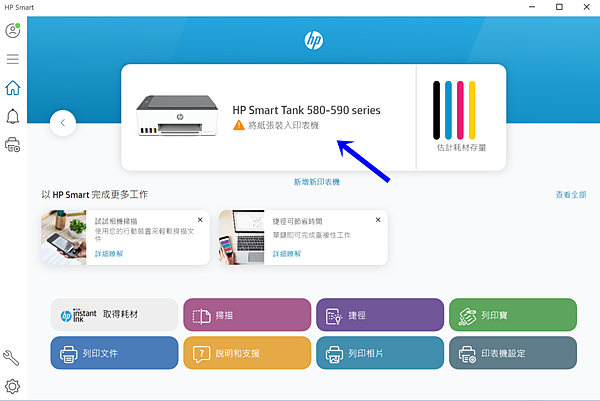
Task: Open the wrench diagnostic tool icon
Action: pyautogui.click(x=11, y=358)
